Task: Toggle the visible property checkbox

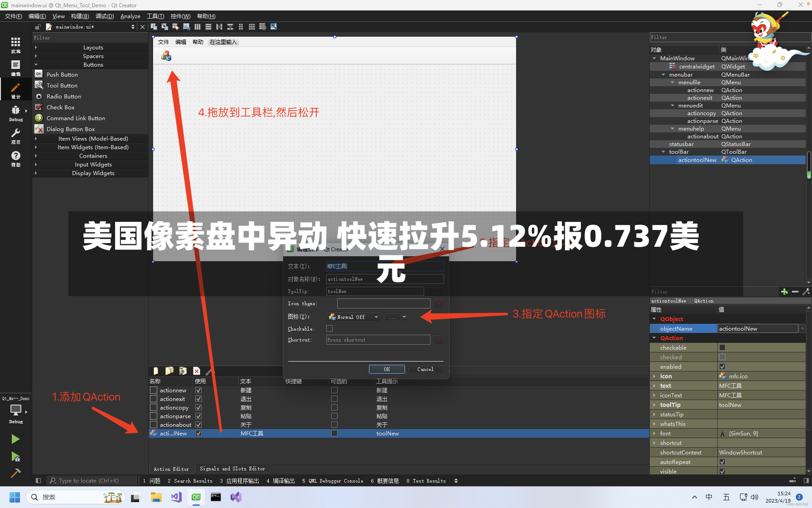Action: click(x=722, y=471)
